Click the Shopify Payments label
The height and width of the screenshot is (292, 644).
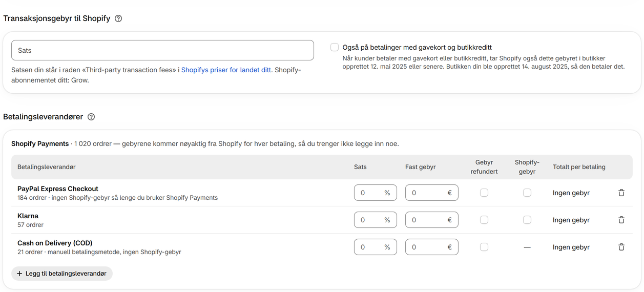pyautogui.click(x=40, y=143)
